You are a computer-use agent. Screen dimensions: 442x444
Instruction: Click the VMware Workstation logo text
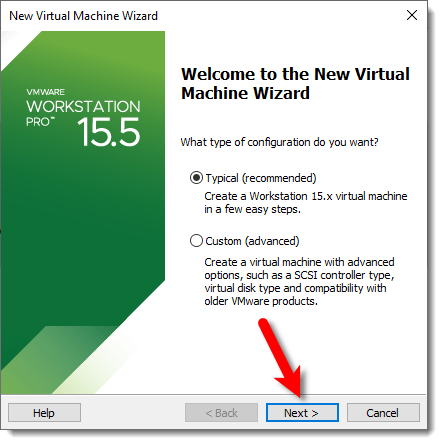(x=83, y=107)
